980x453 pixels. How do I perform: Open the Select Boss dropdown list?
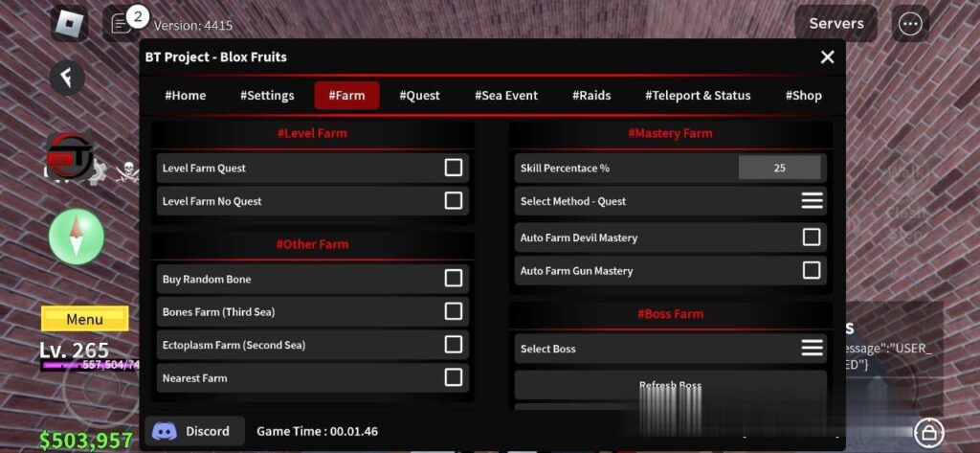812,349
